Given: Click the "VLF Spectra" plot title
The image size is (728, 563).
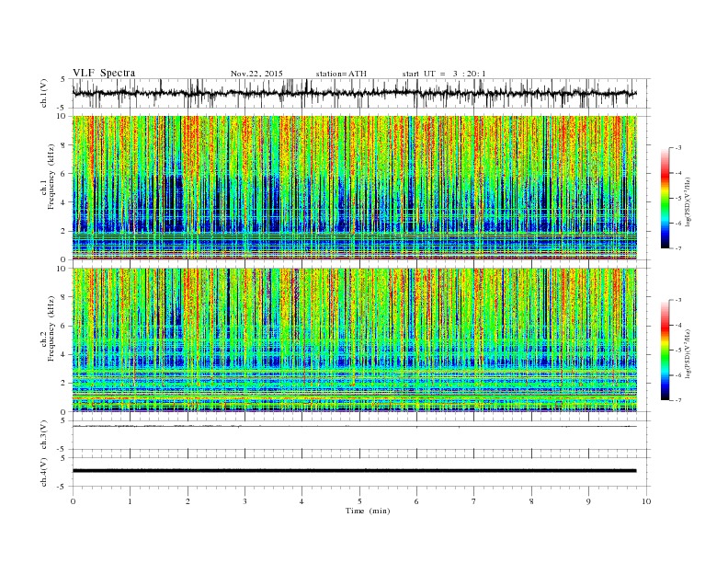Looking at the screenshot, I should 104,73.
